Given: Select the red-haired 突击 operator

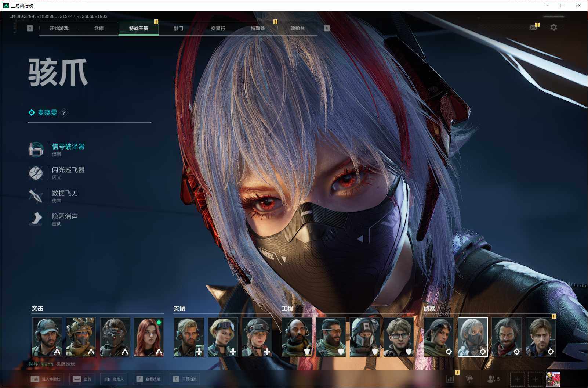Looking at the screenshot, I should point(149,337).
